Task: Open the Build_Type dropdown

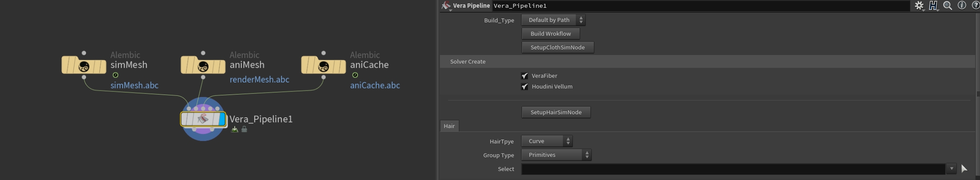Action: click(553, 20)
